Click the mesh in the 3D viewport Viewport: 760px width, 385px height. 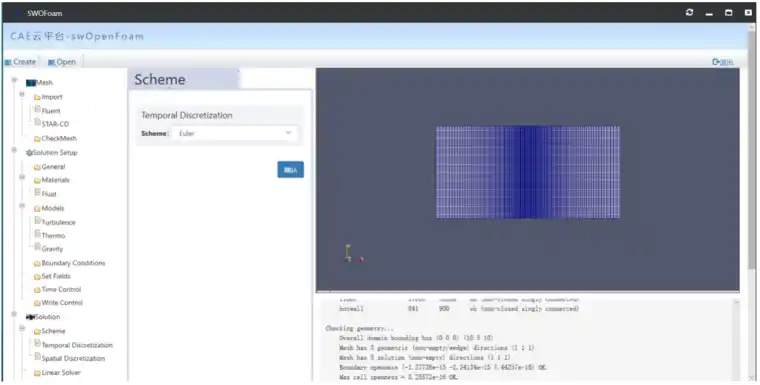528,172
